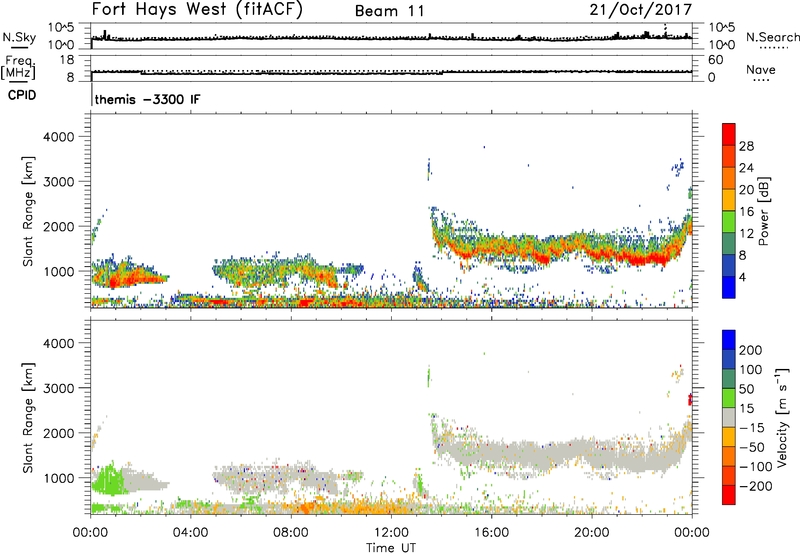Viewport: 800px width, 554px height.
Task: Click the 'Fort Hays West (fitACF)' title
Action: (197, 10)
